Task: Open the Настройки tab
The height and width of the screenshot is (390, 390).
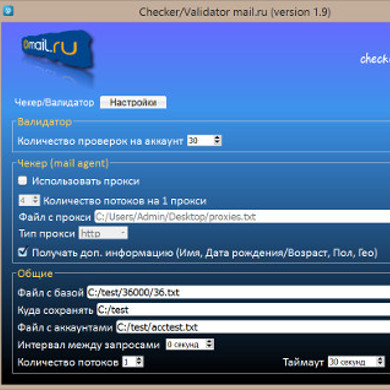Action: point(133,102)
